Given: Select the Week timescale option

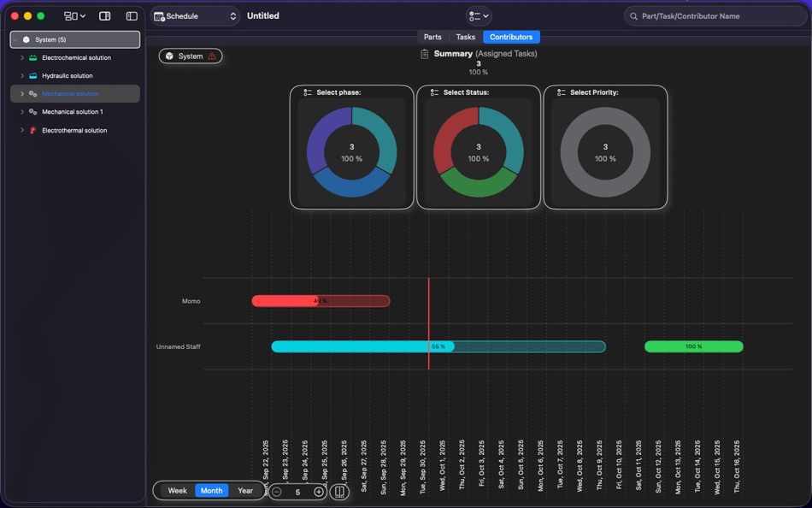Looking at the screenshot, I should point(176,490).
